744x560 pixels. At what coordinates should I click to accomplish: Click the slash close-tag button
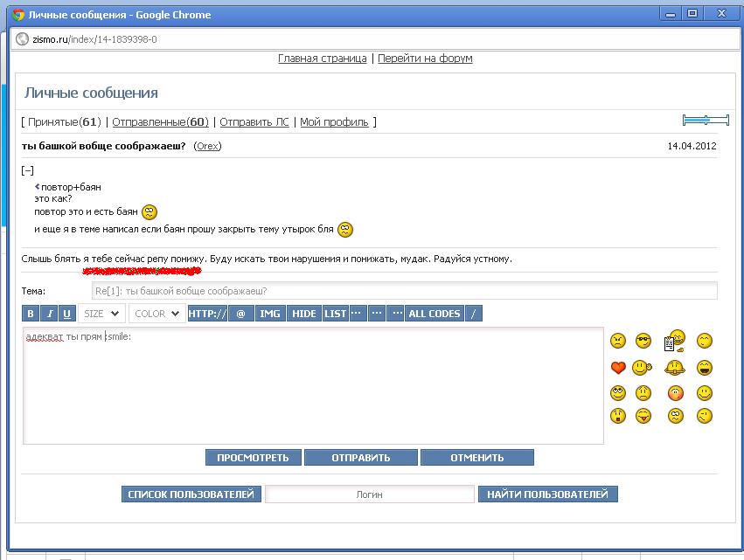tap(474, 314)
